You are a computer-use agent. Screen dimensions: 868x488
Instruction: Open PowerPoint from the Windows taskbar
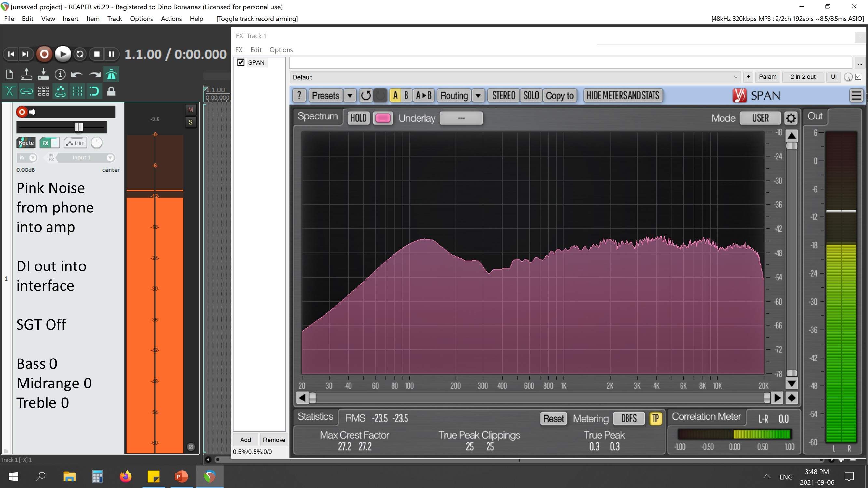(181, 477)
